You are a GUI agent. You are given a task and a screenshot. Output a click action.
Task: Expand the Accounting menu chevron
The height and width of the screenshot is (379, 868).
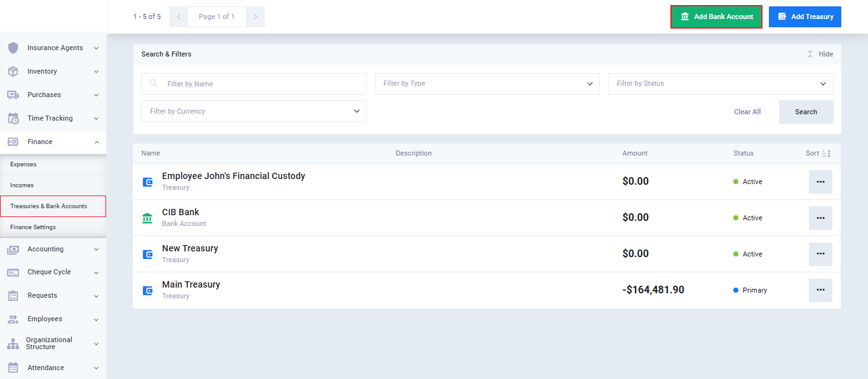point(96,249)
